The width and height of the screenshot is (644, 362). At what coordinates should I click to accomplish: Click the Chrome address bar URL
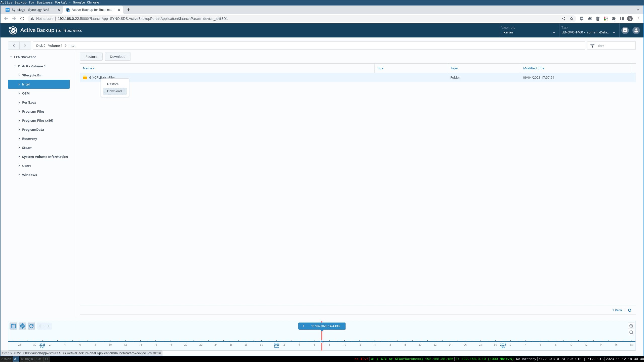143,19
